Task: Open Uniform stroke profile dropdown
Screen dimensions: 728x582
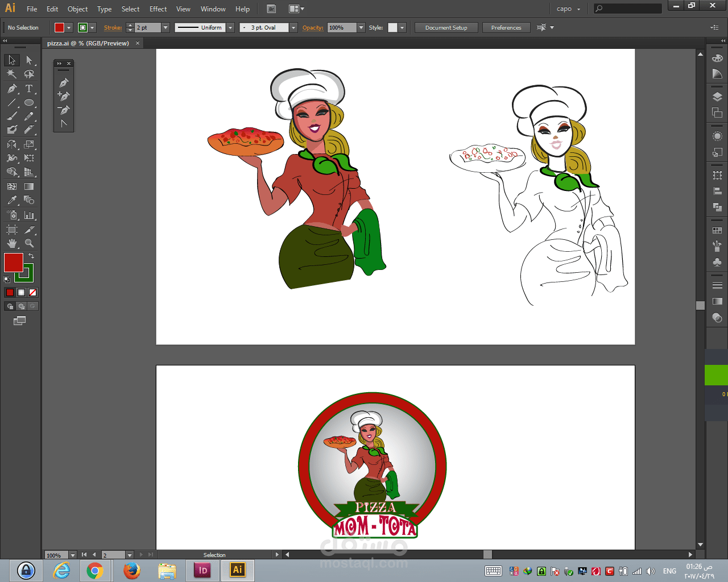Action: (x=230, y=28)
